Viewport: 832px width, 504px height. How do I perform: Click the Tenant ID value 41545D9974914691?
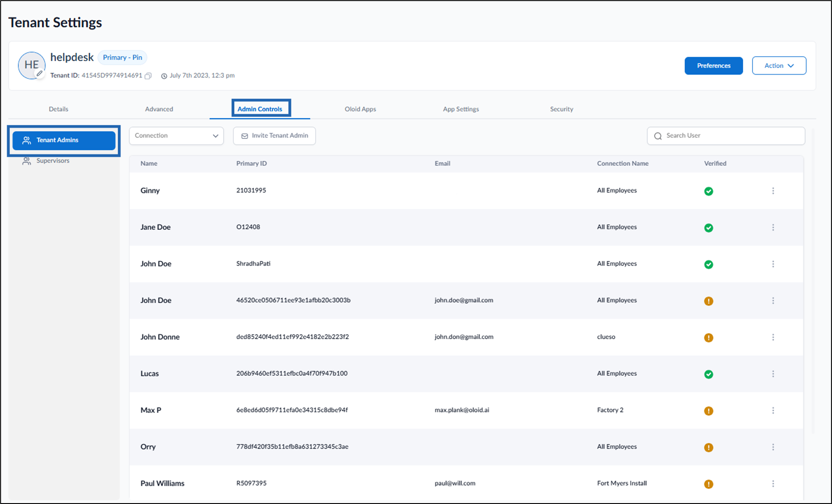coord(112,75)
